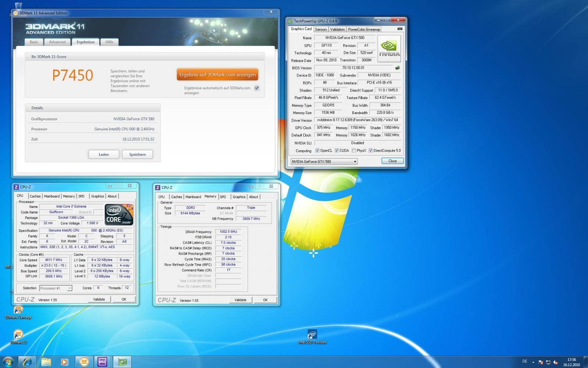Switch to GPU-Z graphics card taskbar button
Viewport: 588px width, 368px height.
point(122,362)
